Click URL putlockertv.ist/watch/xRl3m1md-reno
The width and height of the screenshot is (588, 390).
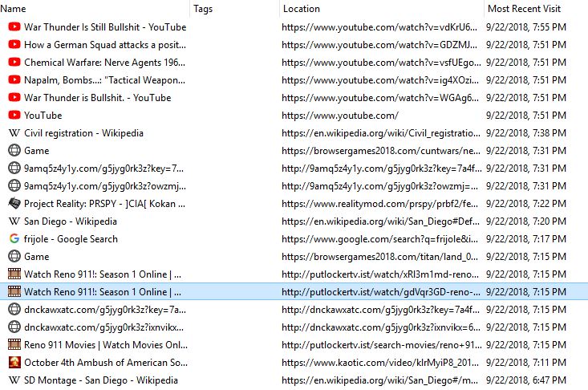380,274
